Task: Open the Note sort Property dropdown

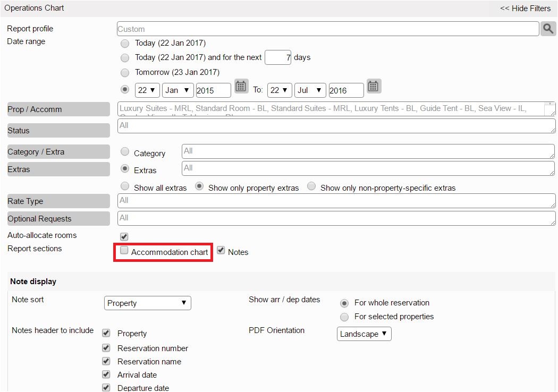Action: coord(148,303)
